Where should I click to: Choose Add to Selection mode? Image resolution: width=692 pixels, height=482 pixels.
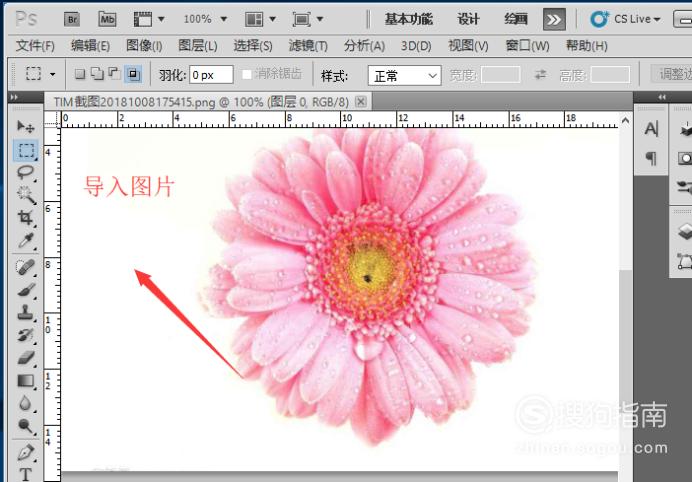click(x=97, y=74)
